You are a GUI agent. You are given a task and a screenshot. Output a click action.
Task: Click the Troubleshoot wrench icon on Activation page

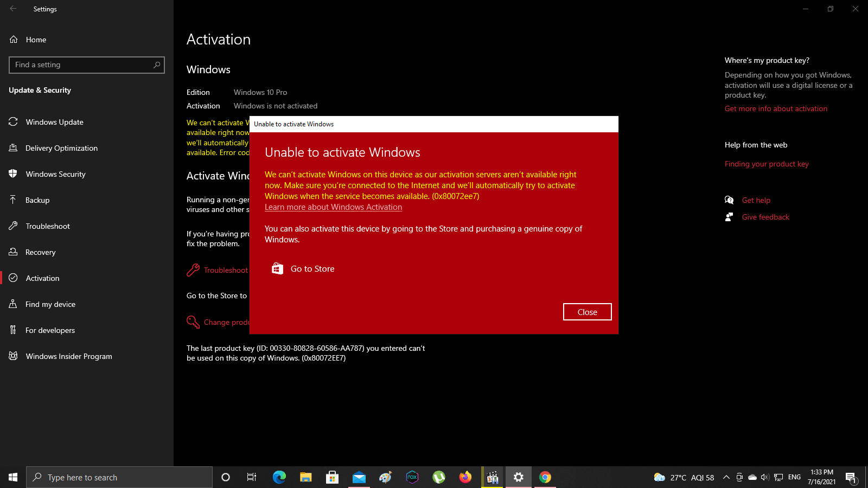pyautogui.click(x=193, y=270)
